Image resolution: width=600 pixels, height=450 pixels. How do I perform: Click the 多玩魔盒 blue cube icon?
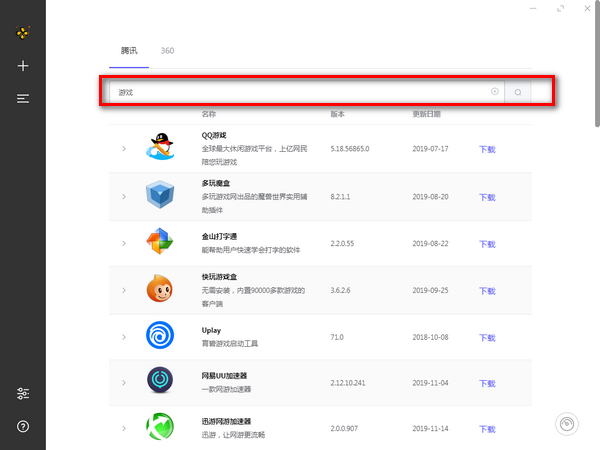159,195
